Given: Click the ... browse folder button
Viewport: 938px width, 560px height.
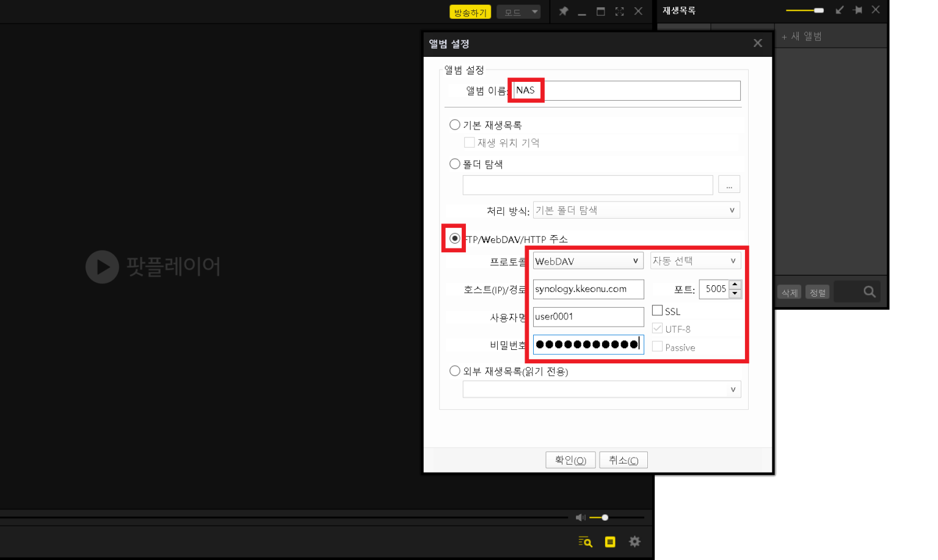Looking at the screenshot, I should pyautogui.click(x=729, y=184).
